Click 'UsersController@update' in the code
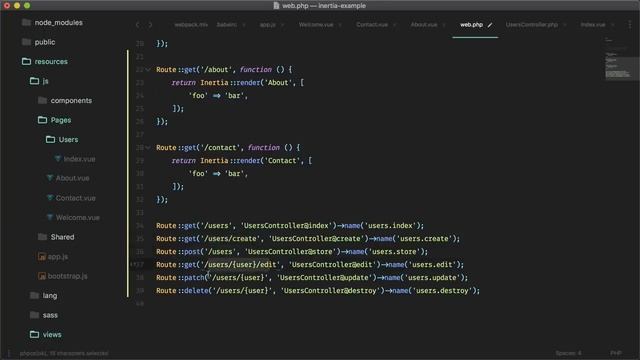The image size is (640, 360). 327,278
